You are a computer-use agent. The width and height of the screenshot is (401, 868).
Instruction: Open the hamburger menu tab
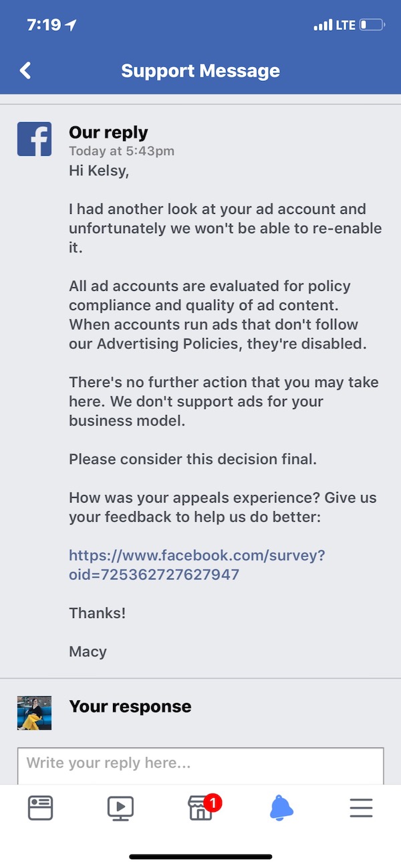click(361, 809)
